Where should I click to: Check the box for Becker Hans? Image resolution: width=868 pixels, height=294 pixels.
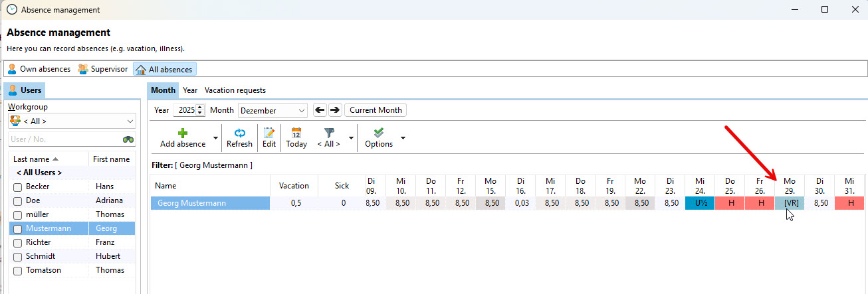18,187
